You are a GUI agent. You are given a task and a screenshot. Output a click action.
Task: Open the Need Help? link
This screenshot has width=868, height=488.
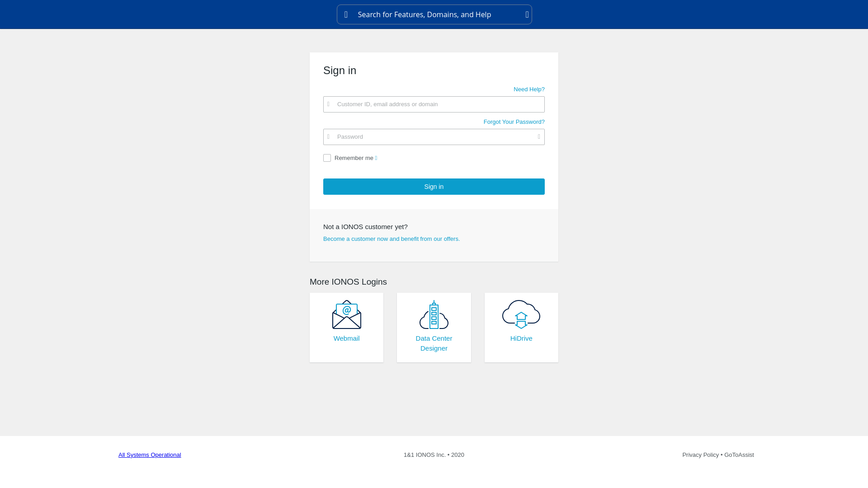tap(529, 89)
